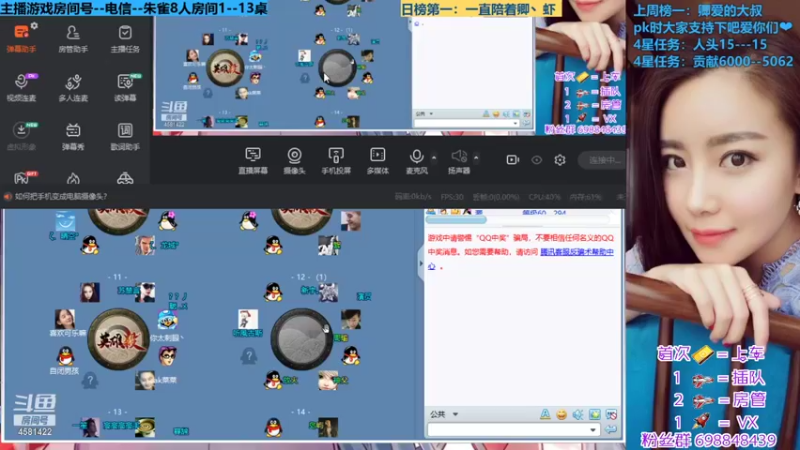Add 摄像头 camera source
The width and height of the screenshot is (800, 450).
click(x=294, y=160)
